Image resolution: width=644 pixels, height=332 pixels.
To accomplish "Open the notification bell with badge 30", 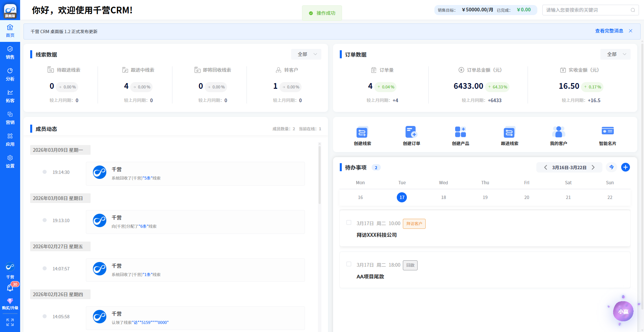I will pyautogui.click(x=10, y=288).
